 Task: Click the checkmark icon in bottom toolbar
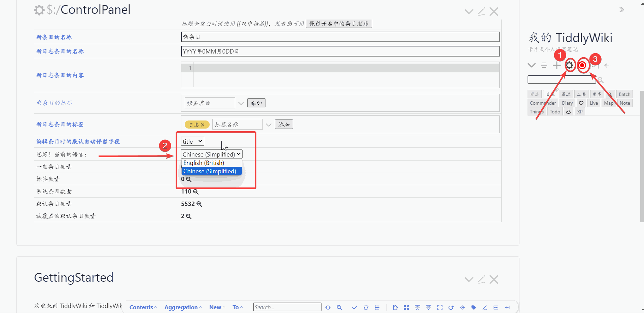355,307
